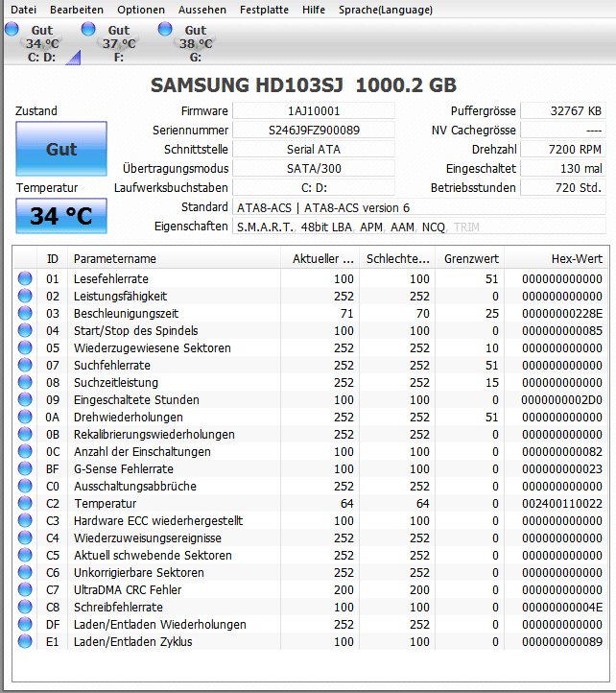Open the Bearbeiten menu
The image size is (616, 693).
pos(77,10)
